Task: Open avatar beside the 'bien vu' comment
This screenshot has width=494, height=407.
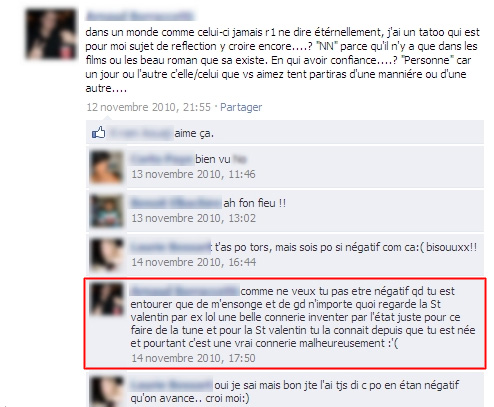Action: coord(107,167)
